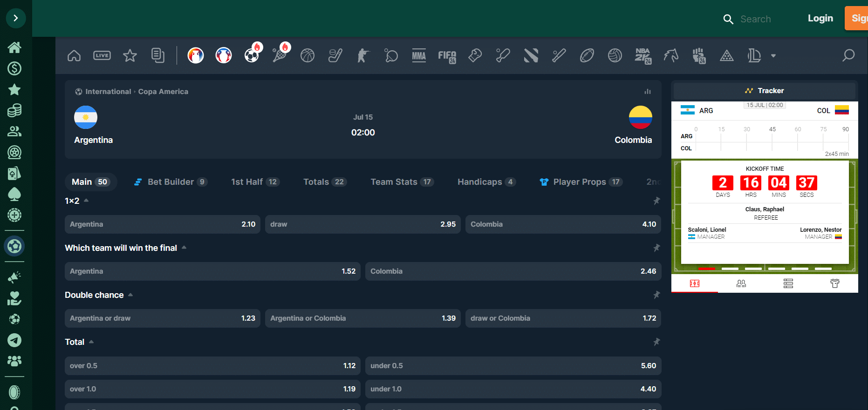This screenshot has height=410, width=868.
Task: Expand the left sidebar with arrow button
Action: pyautogui.click(x=16, y=18)
